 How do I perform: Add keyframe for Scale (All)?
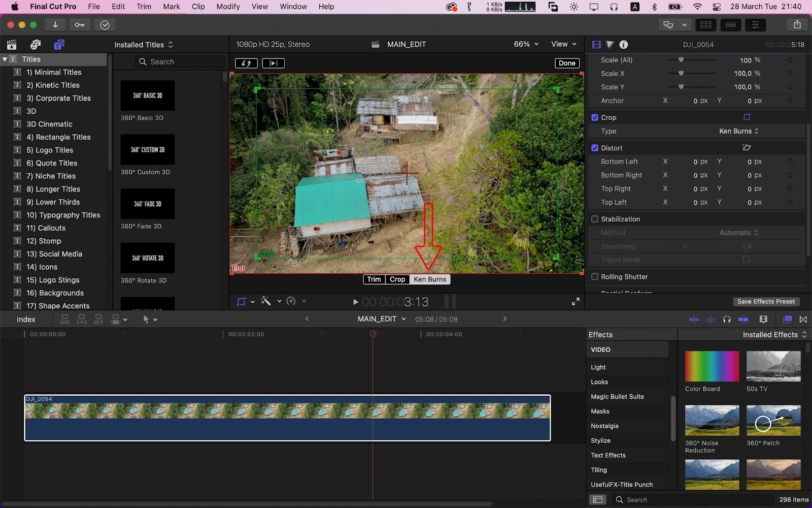click(x=790, y=60)
